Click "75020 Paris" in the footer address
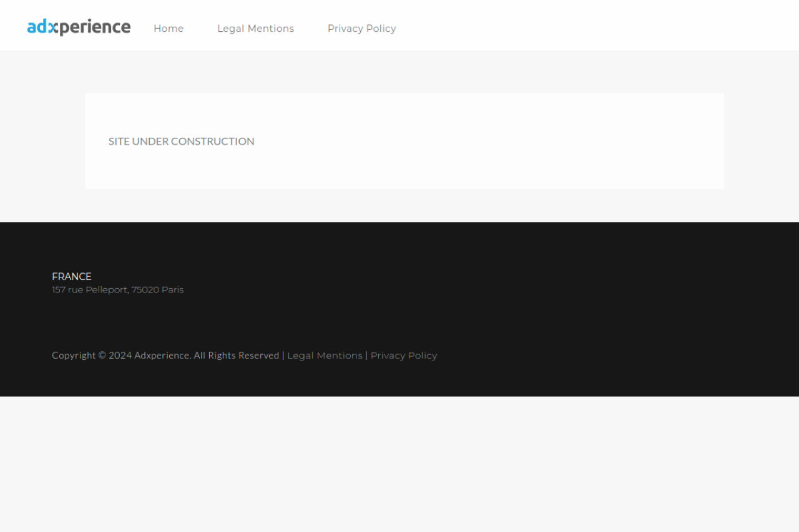This screenshot has width=799, height=532. point(157,290)
